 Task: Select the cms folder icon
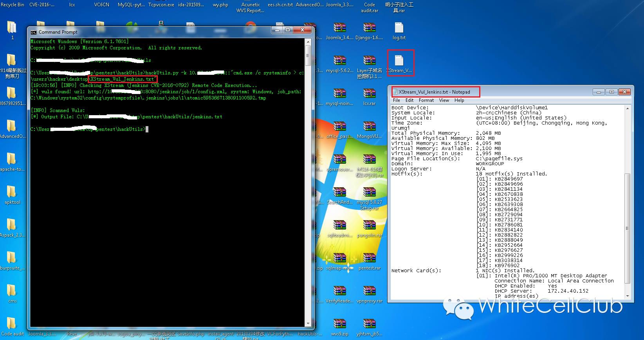pyautogui.click(x=12, y=294)
